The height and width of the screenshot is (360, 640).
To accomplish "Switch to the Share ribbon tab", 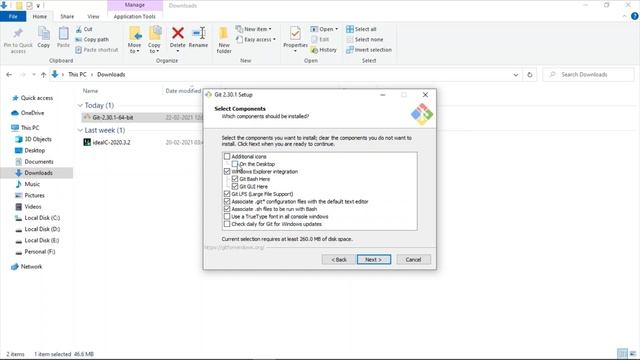I will coord(67,16).
